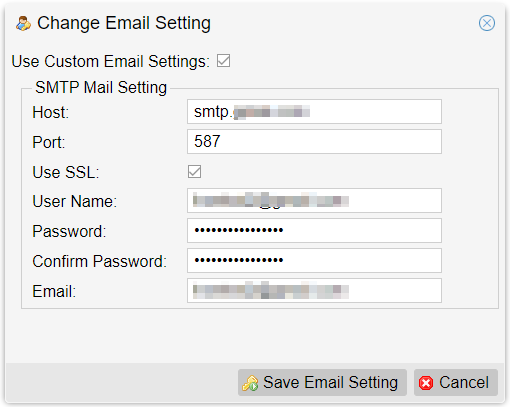
Task: Click the Password input box
Action: pos(314,230)
